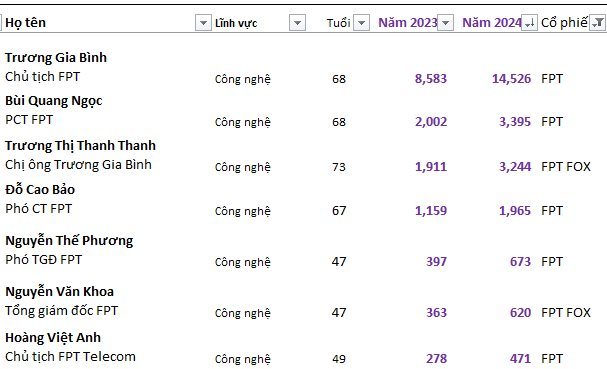Select the Năm 2023 header cell
Screen dimensions: 607x369
(408, 22)
